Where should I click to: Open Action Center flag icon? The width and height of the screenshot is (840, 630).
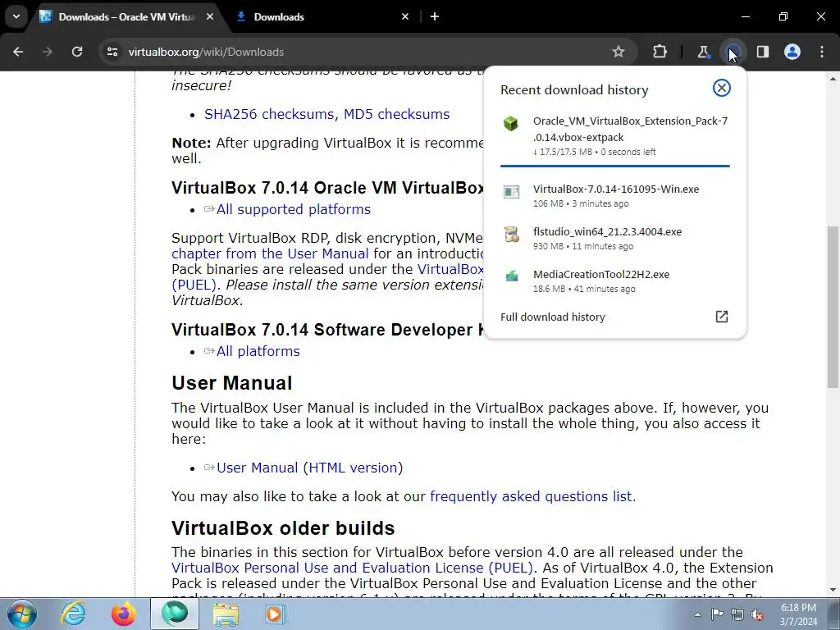click(717, 614)
